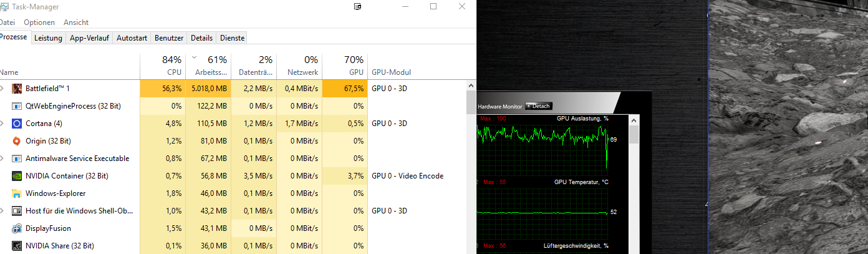Click the NVIDIA Share icon
Image resolution: width=868 pixels, height=254 pixels.
(x=17, y=246)
